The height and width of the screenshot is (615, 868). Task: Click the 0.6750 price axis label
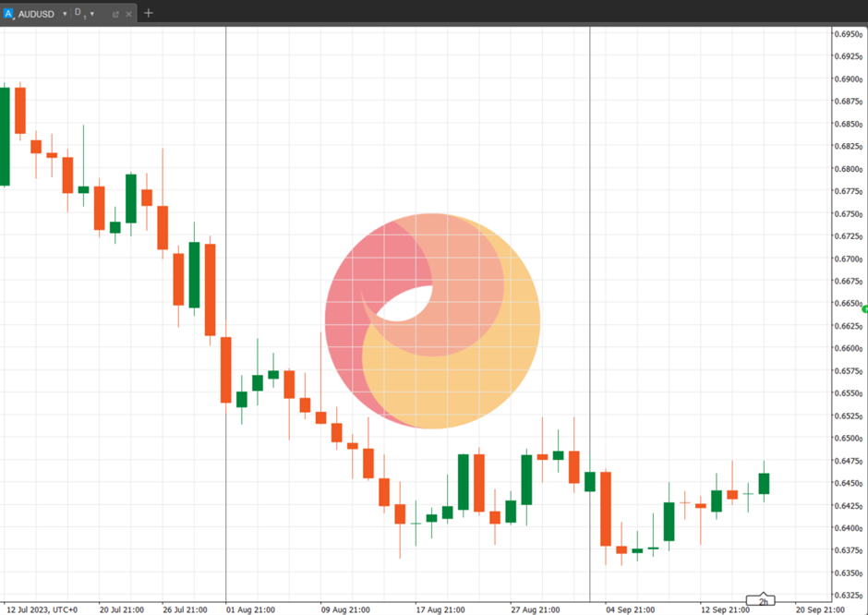(x=849, y=213)
